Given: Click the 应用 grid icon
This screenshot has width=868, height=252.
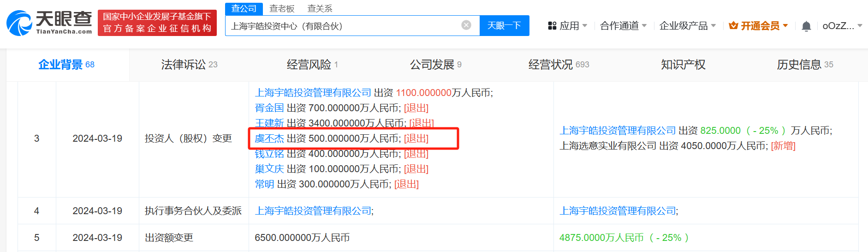Looking at the screenshot, I should [x=552, y=26].
